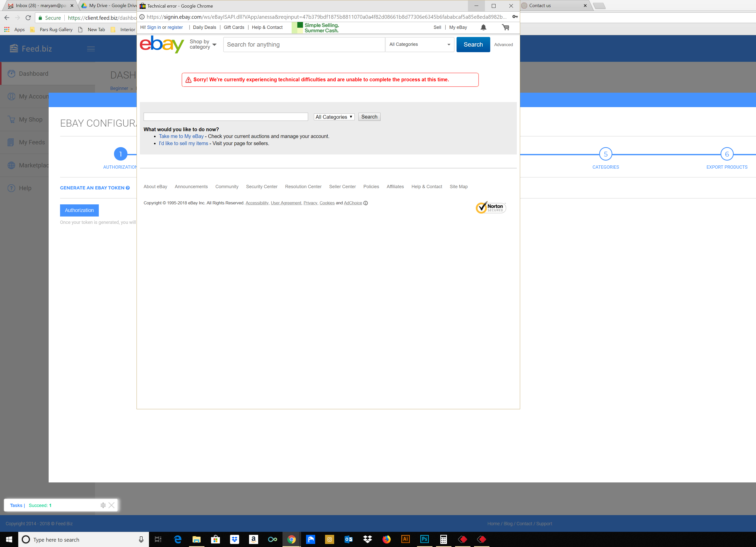Image resolution: width=756 pixels, height=547 pixels.
Task: Expand the Shop by category dropdown
Action: click(x=203, y=44)
